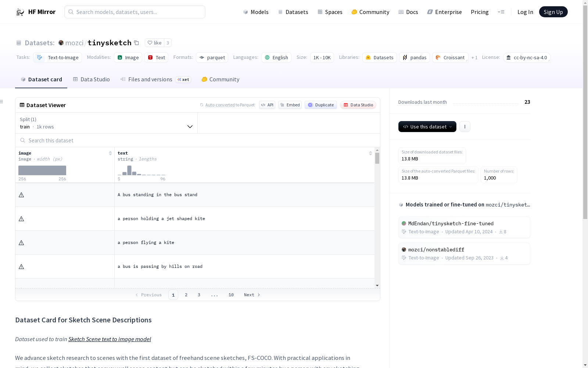This screenshot has height=368, width=588.
Task: Click the image width histogram bar
Action: [42, 170]
